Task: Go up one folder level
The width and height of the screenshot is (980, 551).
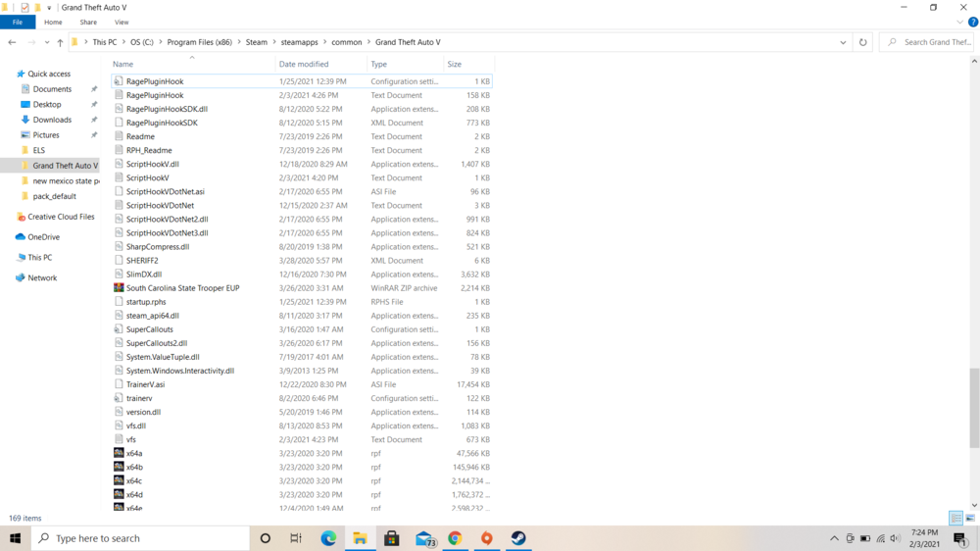Action: click(x=60, y=42)
